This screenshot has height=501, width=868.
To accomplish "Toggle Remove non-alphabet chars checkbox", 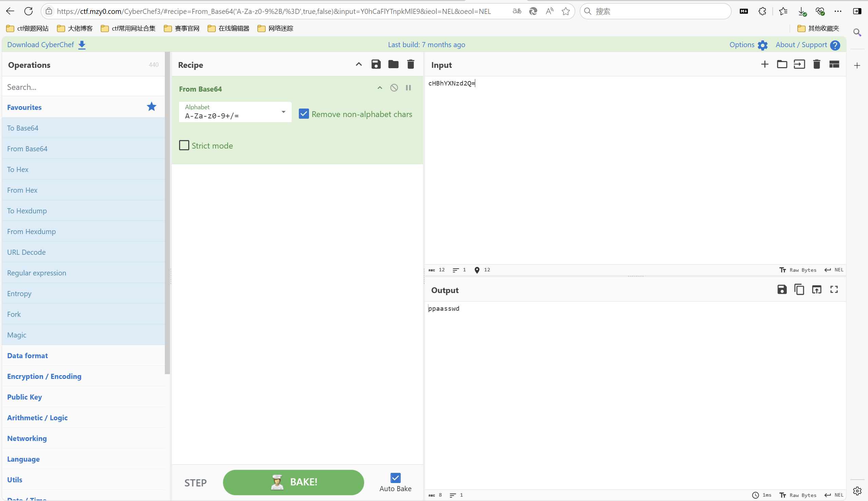I will (304, 114).
